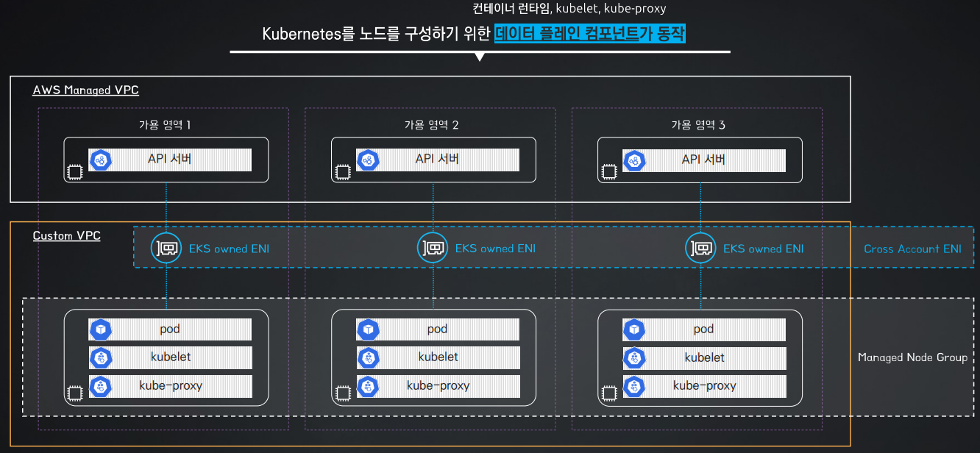The width and height of the screenshot is (980, 453).
Task: Click the kubelet icon in the 가용 영역 2 node
Action: [x=368, y=358]
